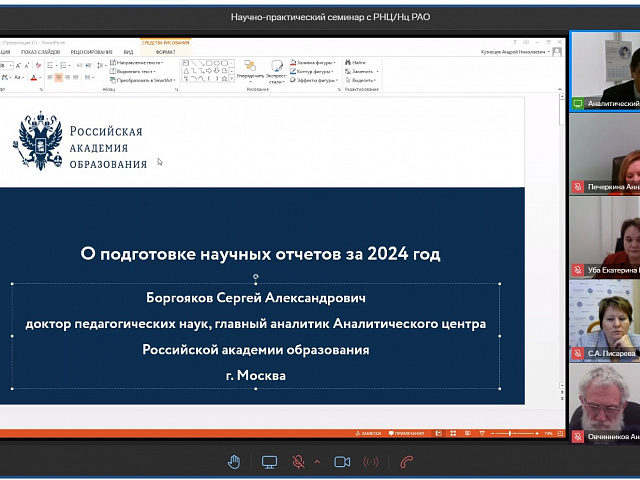Viewport: 640px width, 480px height.
Task: Click the numbered list button
Action: pos(63,65)
